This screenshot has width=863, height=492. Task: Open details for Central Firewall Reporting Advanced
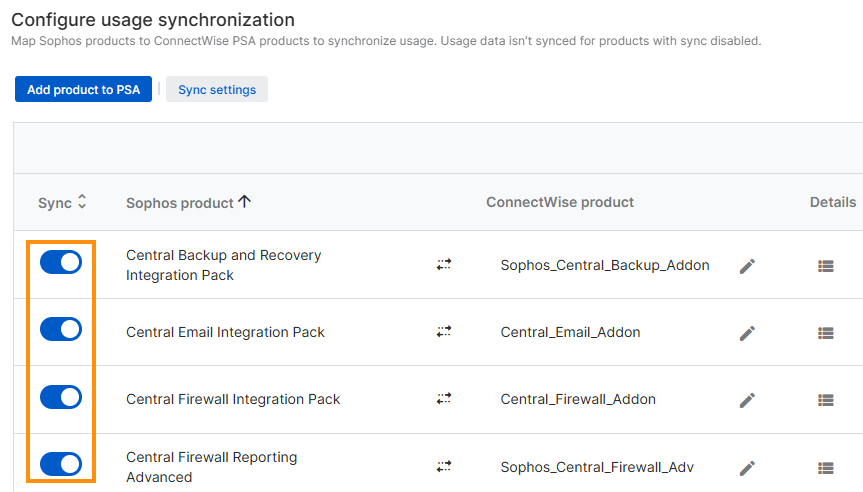click(x=825, y=468)
